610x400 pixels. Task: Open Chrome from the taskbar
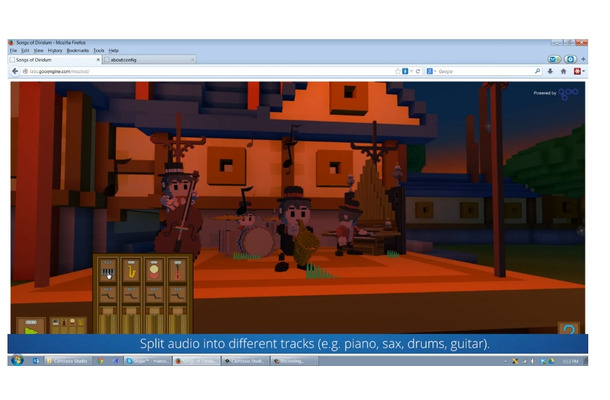[100, 361]
